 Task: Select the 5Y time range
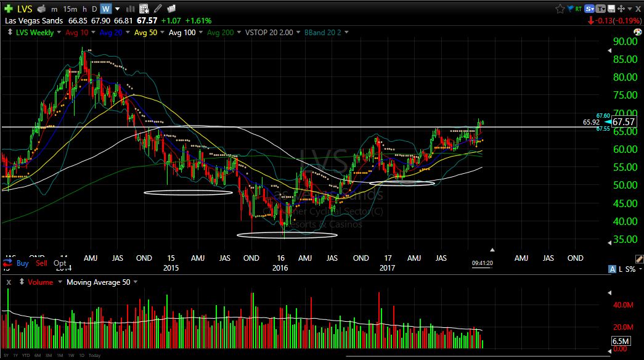[6, 356]
